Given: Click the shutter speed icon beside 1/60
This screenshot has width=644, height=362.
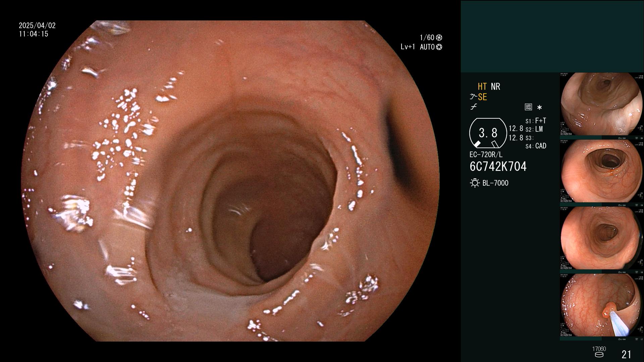Looking at the screenshot, I should coord(439,38).
